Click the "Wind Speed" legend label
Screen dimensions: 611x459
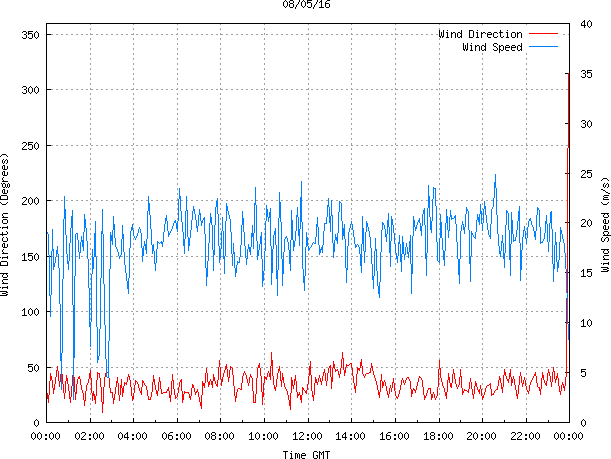492,47
